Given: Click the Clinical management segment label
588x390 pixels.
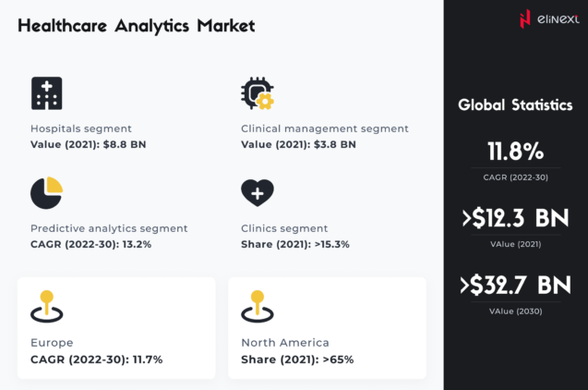Looking at the screenshot, I should coord(324,128).
